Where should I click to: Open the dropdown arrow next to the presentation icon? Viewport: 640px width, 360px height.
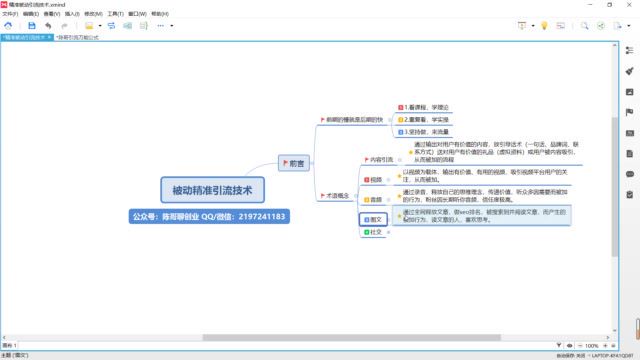point(533,26)
